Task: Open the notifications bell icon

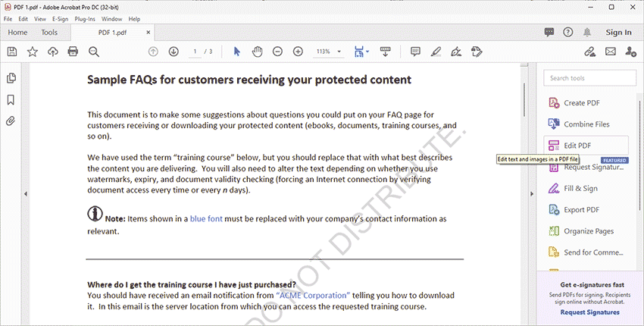Action: click(587, 33)
